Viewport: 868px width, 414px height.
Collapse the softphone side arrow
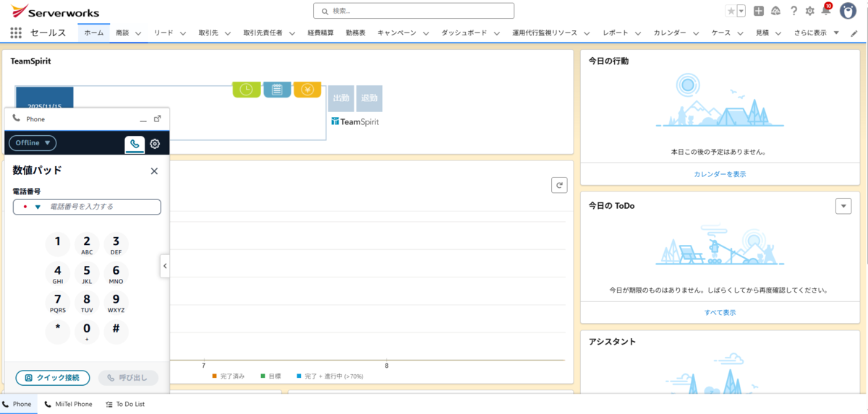(x=165, y=266)
